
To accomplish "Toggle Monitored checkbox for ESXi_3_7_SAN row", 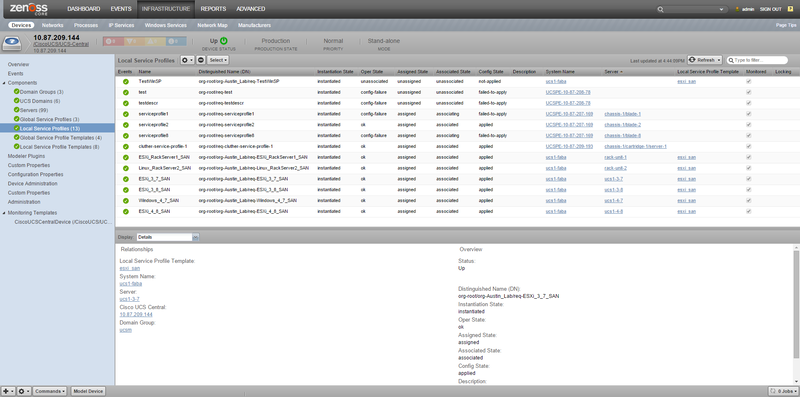I will [748, 179].
